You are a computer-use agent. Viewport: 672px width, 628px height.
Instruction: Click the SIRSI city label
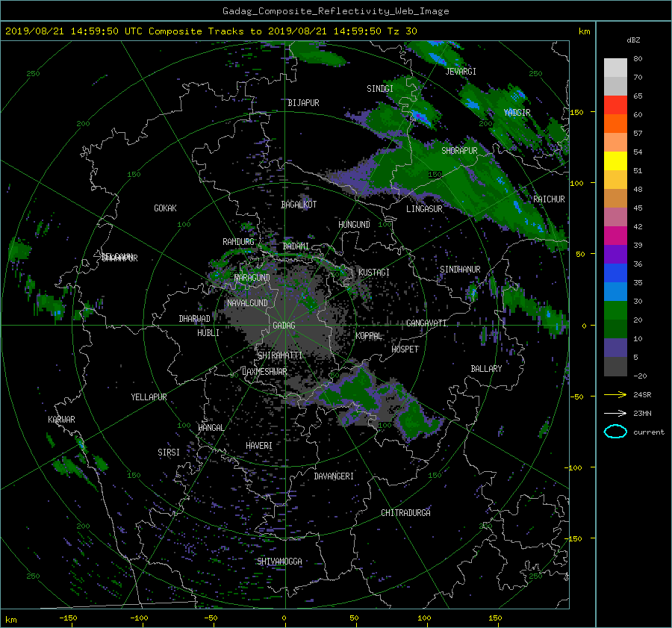tap(169, 453)
